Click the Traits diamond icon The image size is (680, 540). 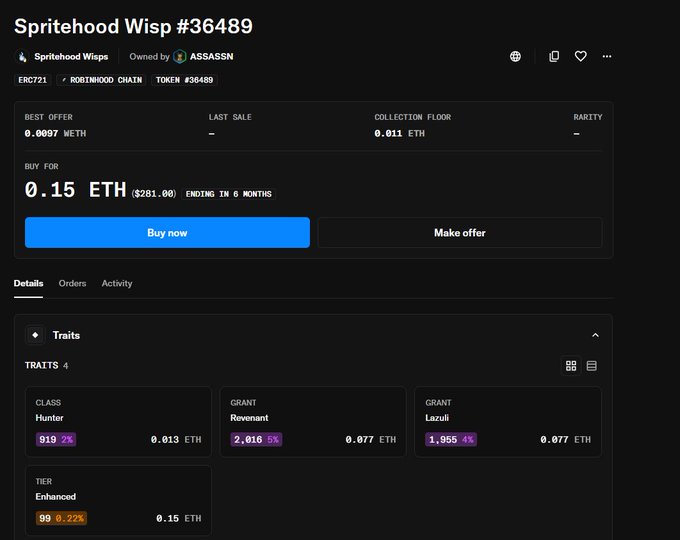pos(36,335)
